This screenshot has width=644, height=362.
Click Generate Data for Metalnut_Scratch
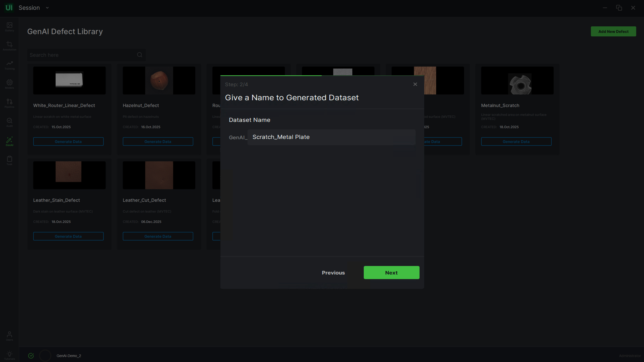[x=516, y=141]
